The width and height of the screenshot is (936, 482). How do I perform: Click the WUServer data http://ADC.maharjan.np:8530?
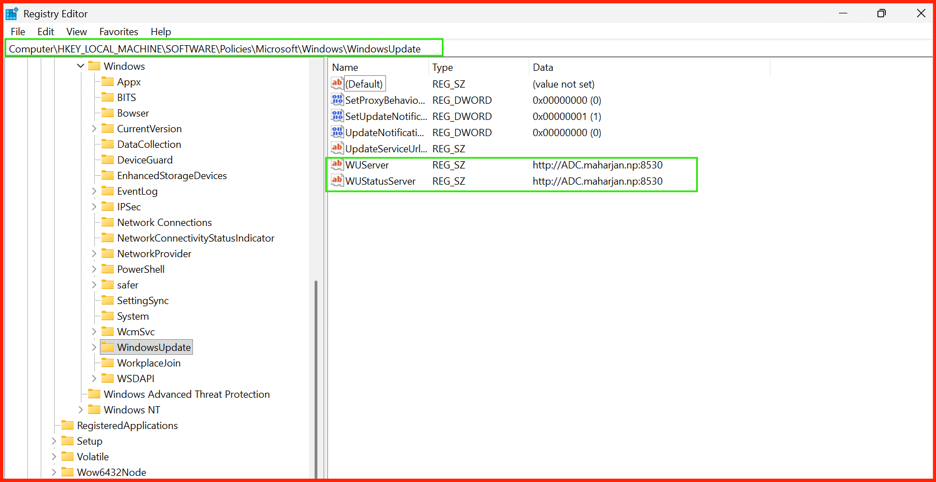click(x=598, y=164)
